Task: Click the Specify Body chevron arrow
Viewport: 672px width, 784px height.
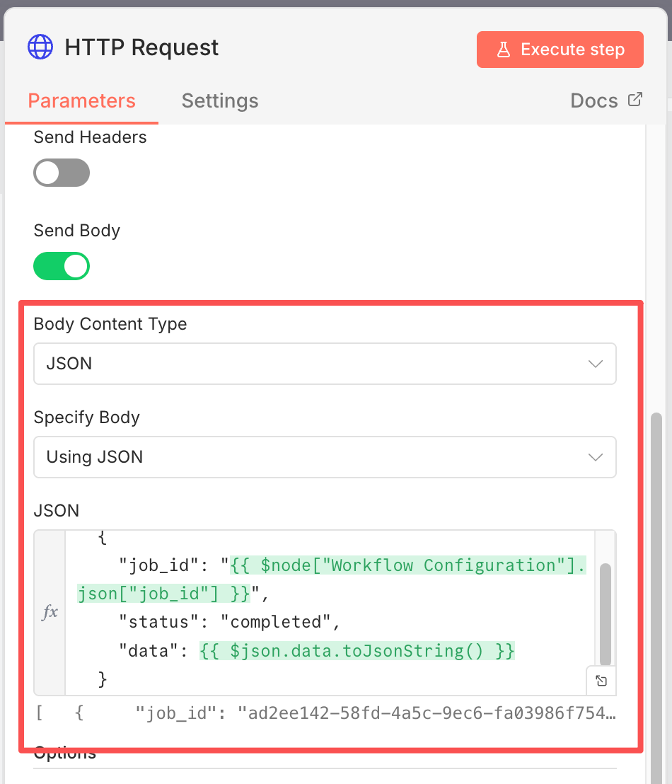Action: (596, 457)
